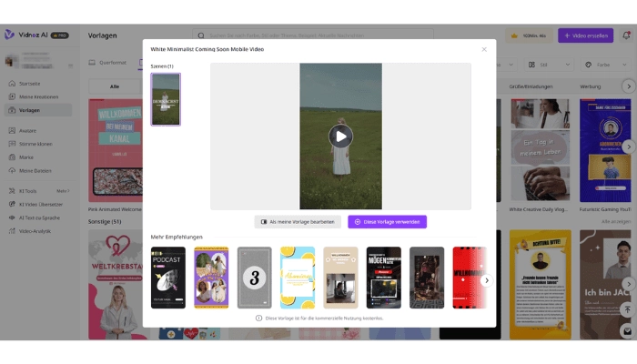Select the Werbung category tab
The height and width of the screenshot is (364, 637).
pyautogui.click(x=590, y=86)
